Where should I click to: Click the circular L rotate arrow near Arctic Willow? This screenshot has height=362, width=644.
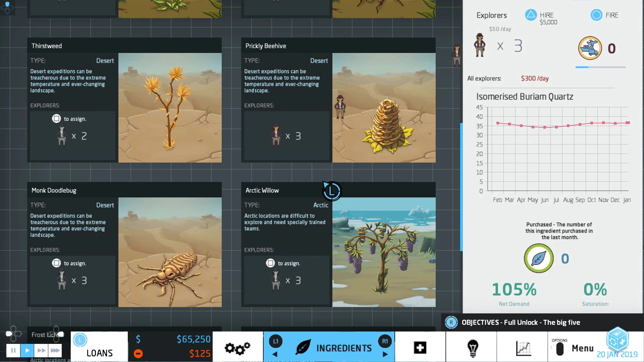point(331,191)
